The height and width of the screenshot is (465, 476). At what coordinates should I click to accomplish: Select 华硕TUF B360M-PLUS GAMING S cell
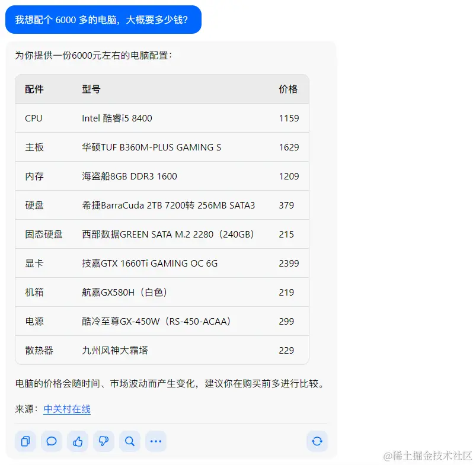(152, 147)
